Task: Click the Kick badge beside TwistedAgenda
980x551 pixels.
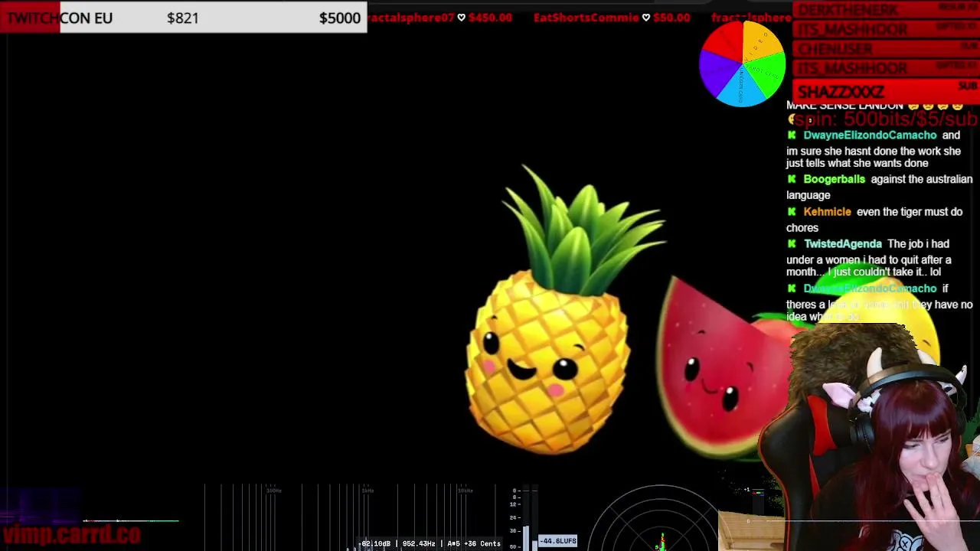Action: pyautogui.click(x=792, y=244)
